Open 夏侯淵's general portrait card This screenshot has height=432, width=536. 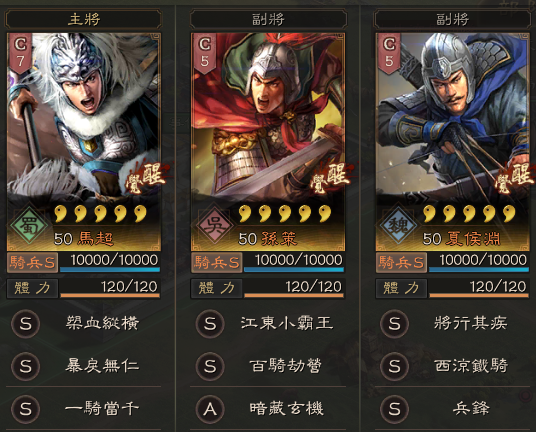[x=453, y=142]
